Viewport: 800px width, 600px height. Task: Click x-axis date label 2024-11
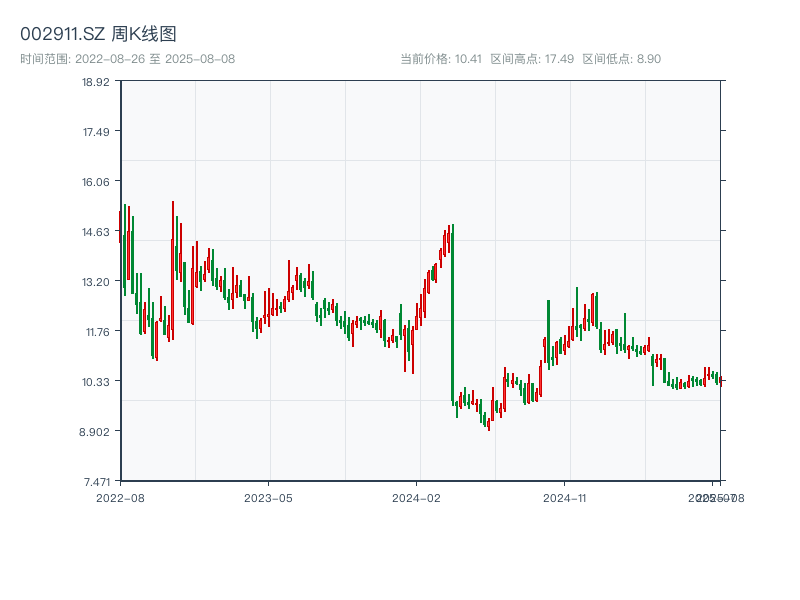pos(565,498)
